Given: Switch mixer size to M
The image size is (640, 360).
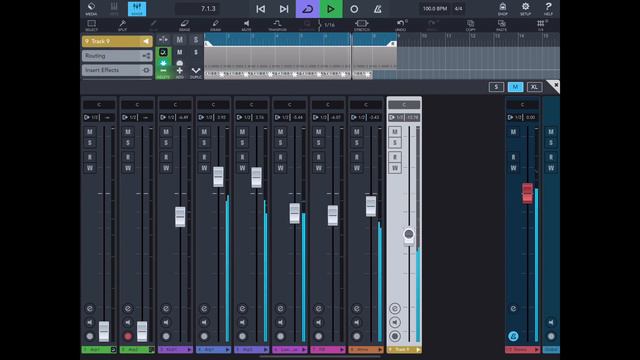Looking at the screenshot, I should click(x=515, y=87).
